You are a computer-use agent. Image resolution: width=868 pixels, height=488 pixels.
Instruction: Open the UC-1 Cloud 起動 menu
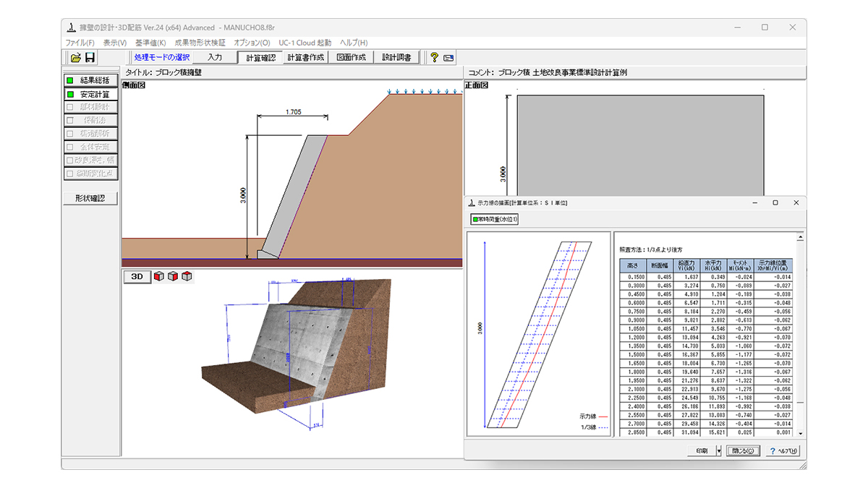coord(305,43)
